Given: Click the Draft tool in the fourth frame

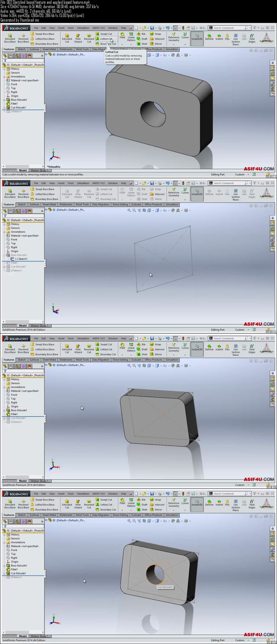Looking at the screenshot, I should point(142,505).
